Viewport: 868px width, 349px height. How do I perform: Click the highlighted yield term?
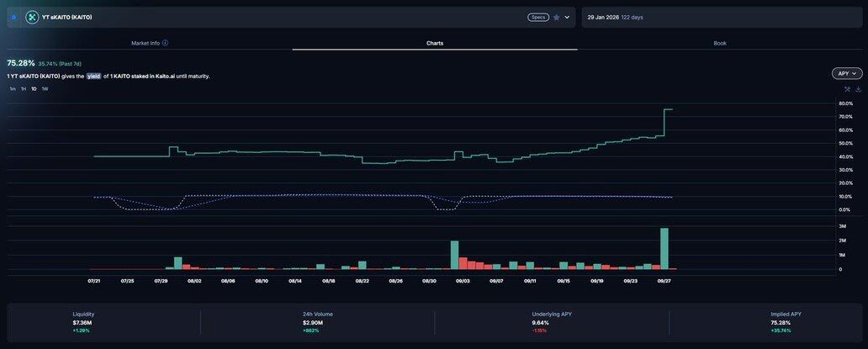pyautogui.click(x=93, y=77)
